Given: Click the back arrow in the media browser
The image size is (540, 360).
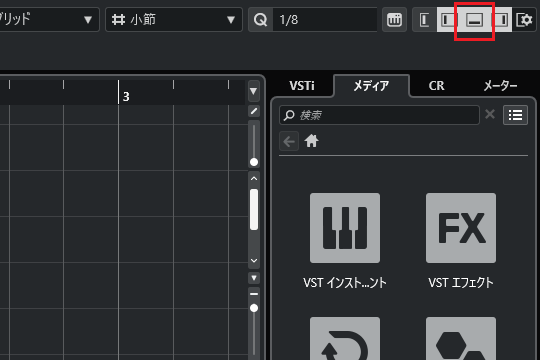Looking at the screenshot, I should point(289,141).
